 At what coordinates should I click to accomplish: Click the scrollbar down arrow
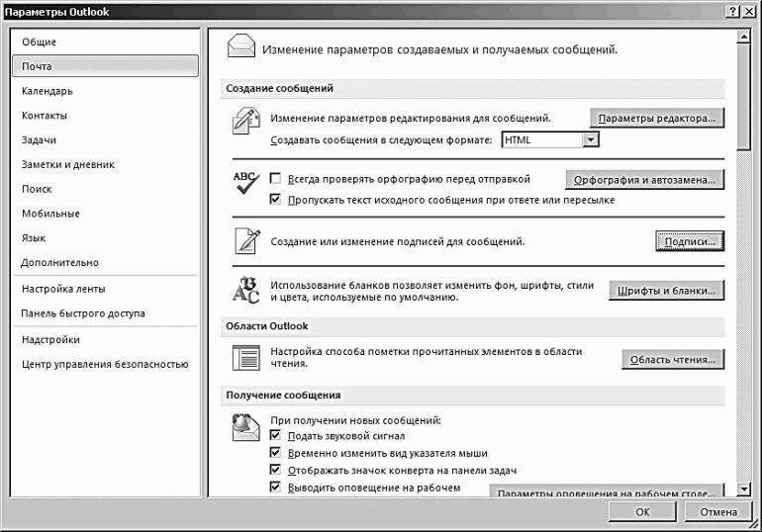pos(743,488)
